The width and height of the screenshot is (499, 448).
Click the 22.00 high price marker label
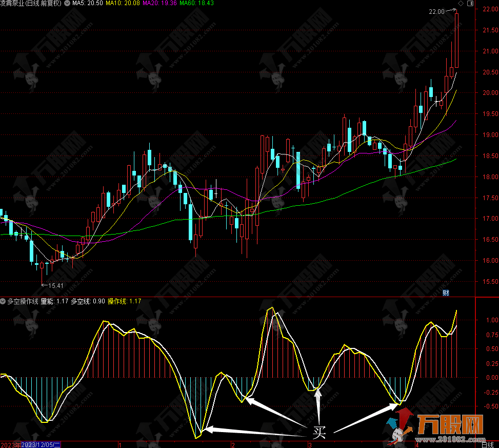(x=436, y=12)
